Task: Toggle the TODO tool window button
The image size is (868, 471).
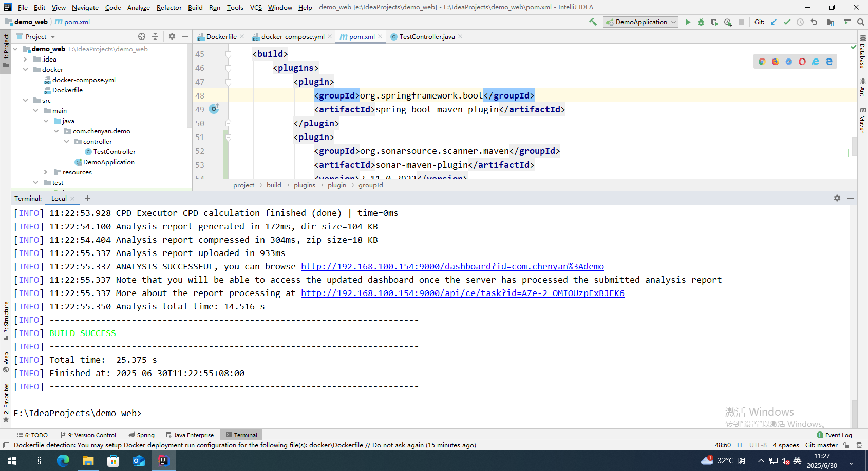Action: 33,435
